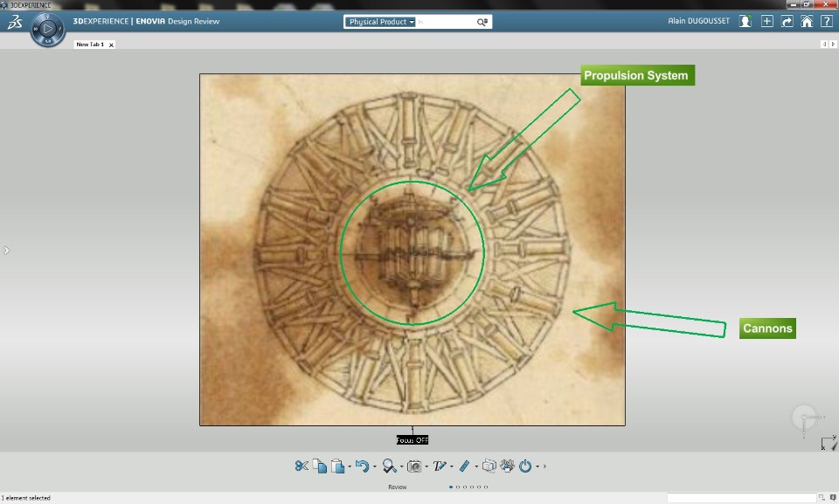Expand the camera capture dropdown arrow
The height and width of the screenshot is (504, 839).
point(426,466)
